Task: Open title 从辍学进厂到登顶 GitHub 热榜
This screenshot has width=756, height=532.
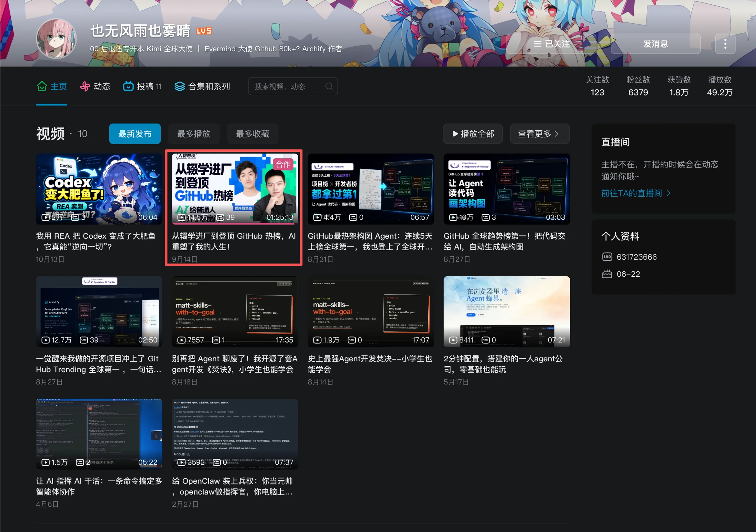Action: pos(234,241)
